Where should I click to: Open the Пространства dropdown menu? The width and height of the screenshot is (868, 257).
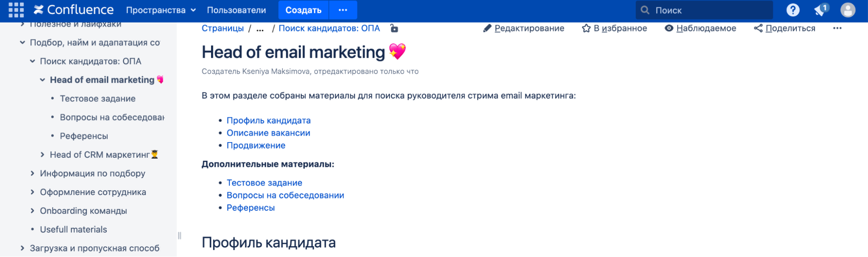pos(161,10)
